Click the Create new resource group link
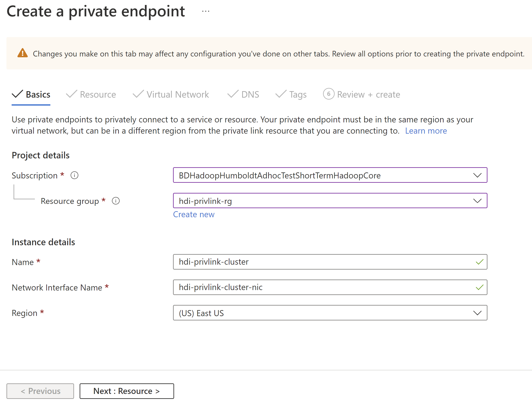 [x=194, y=214]
